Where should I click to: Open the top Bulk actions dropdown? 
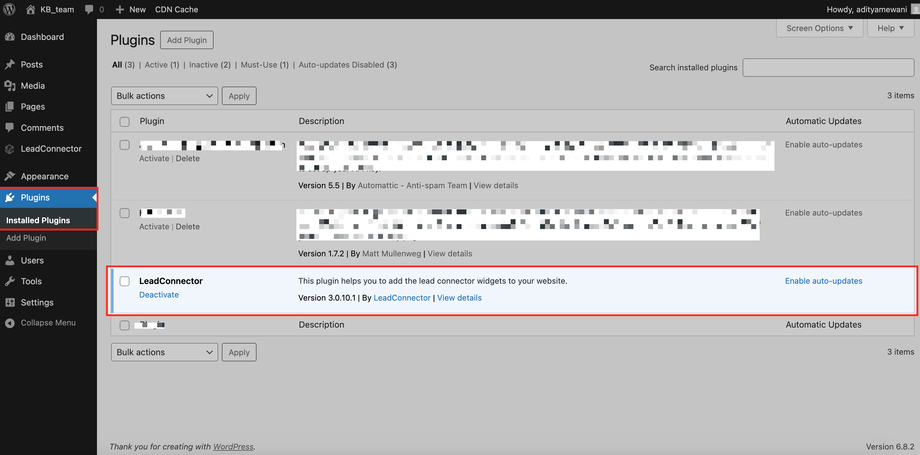164,96
